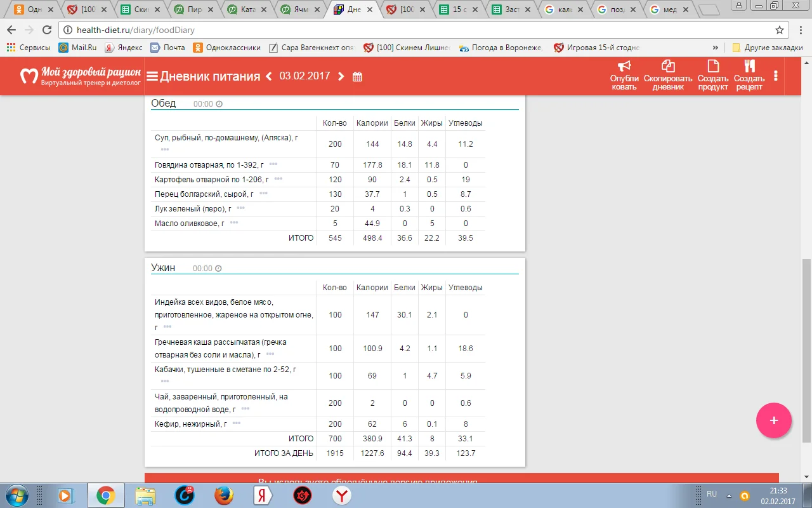
Task: Switch to the Ячм browser tab
Action: click(299, 10)
